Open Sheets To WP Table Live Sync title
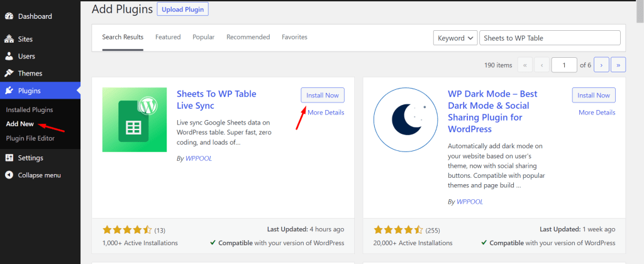The height and width of the screenshot is (264, 644). pyautogui.click(x=216, y=100)
